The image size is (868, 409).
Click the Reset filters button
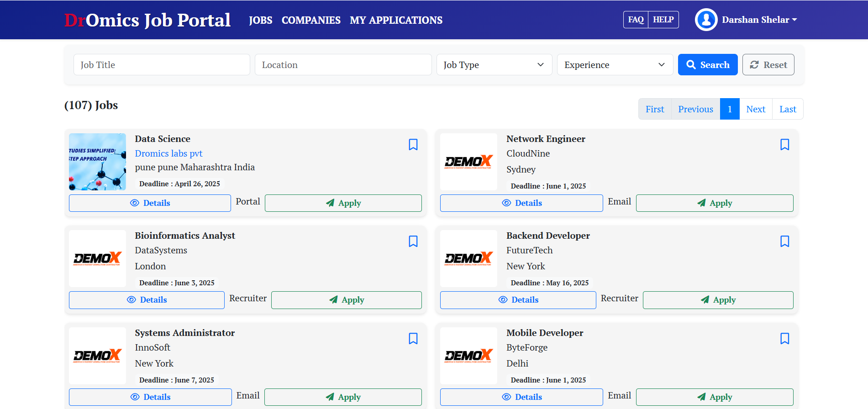tap(768, 65)
